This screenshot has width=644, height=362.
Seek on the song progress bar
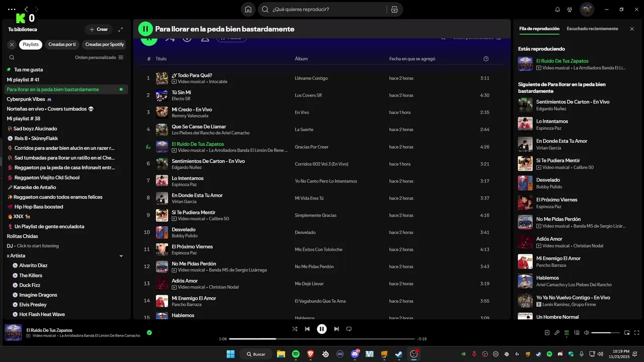click(x=322, y=339)
